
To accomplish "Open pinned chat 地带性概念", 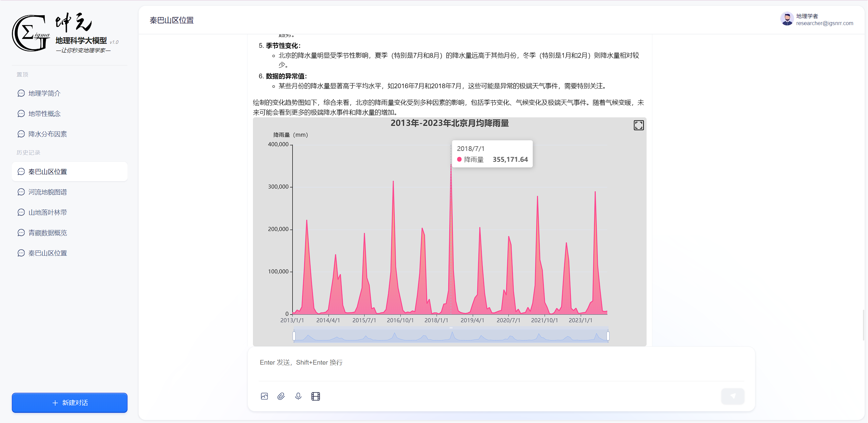I will [x=44, y=114].
